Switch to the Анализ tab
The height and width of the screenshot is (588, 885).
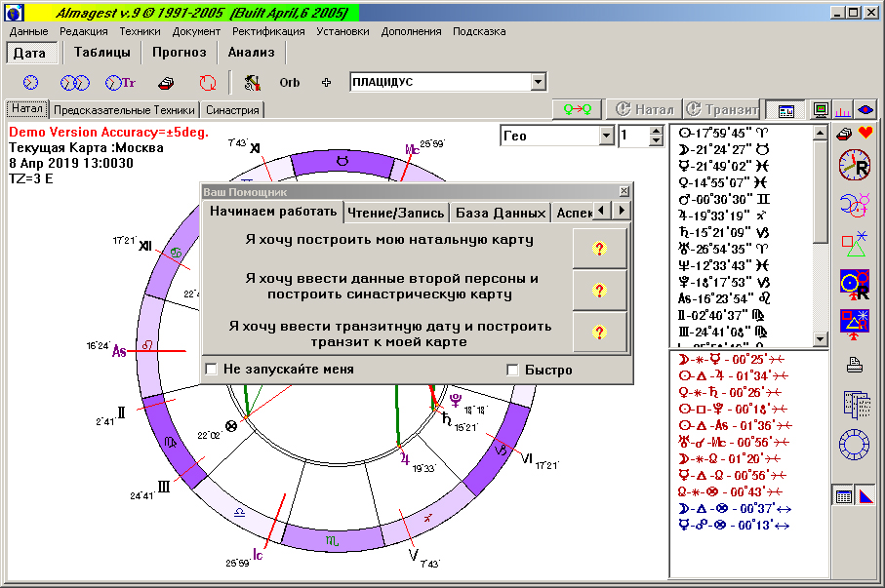[251, 53]
